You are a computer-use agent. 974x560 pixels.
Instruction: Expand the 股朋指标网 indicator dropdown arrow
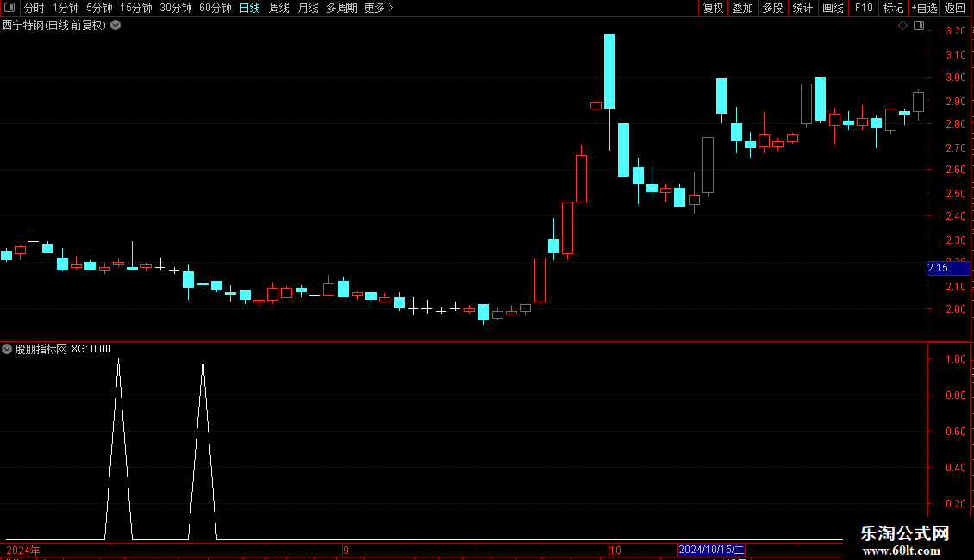(x=7, y=349)
